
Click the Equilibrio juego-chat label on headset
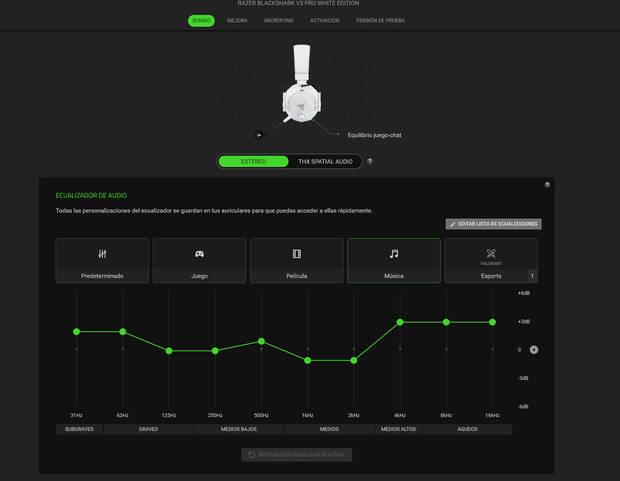[374, 134]
